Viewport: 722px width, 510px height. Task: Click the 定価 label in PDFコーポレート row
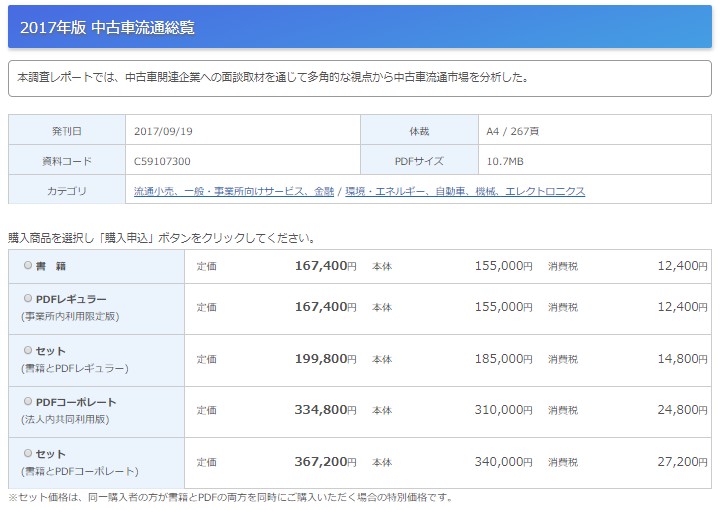(x=206, y=411)
